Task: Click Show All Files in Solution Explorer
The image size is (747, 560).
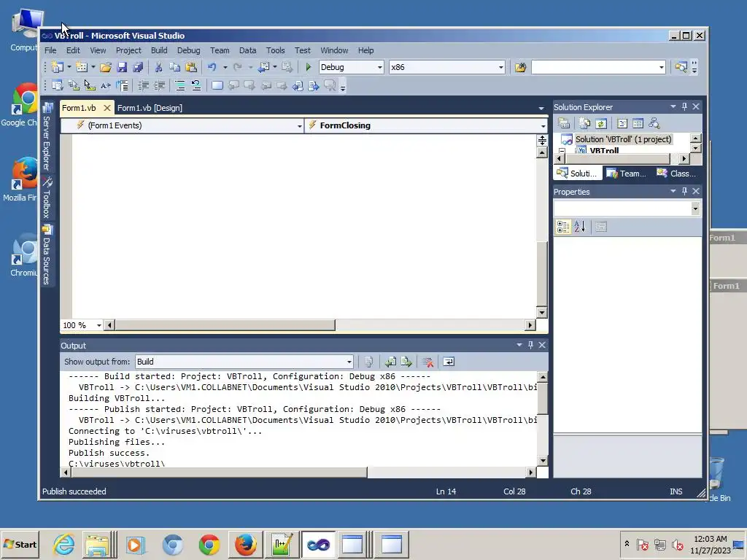Action: (585, 123)
